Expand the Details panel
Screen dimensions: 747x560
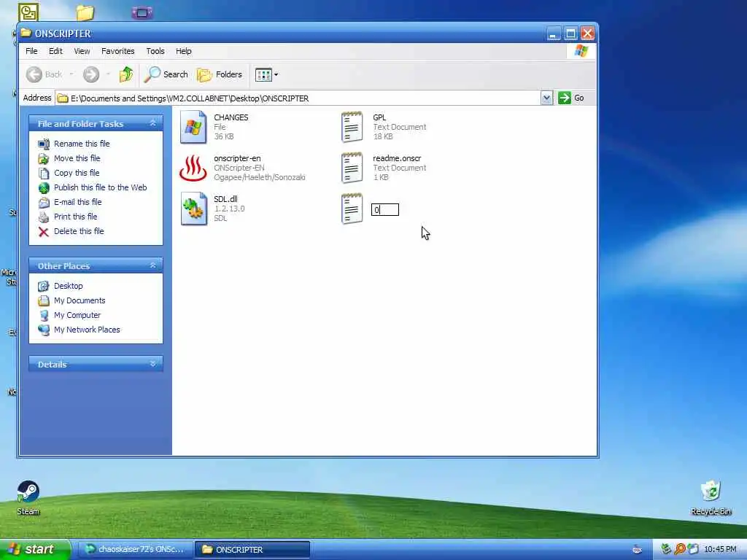click(153, 364)
